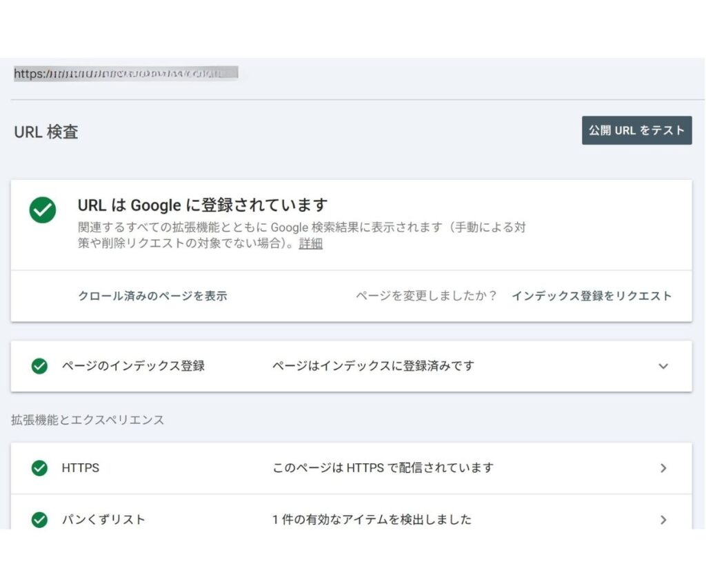Image resolution: width=706 pixels, height=588 pixels.
Task: Click クロール済みのページを表示
Action: tap(153, 295)
